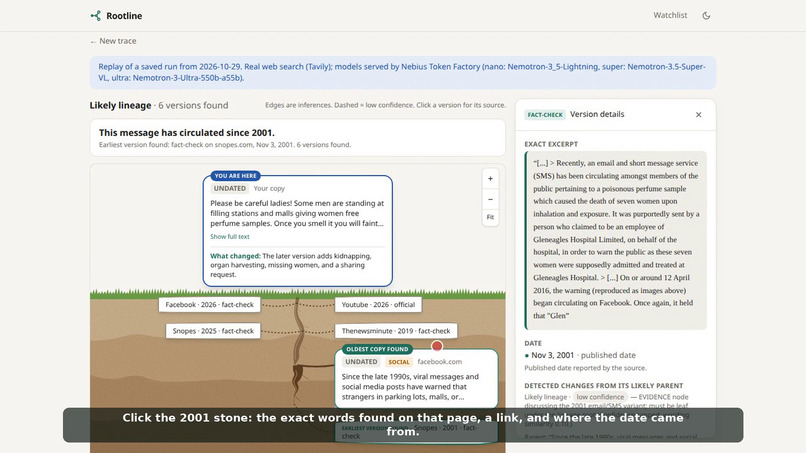The width and height of the screenshot is (806, 453).
Task: Click the Nov 3, 2001 published date
Action: [580, 355]
